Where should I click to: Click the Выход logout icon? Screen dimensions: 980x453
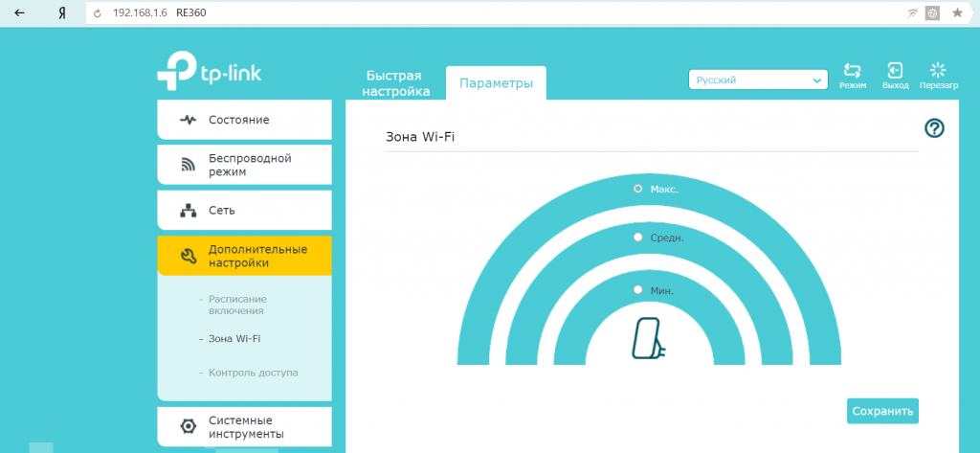click(895, 71)
